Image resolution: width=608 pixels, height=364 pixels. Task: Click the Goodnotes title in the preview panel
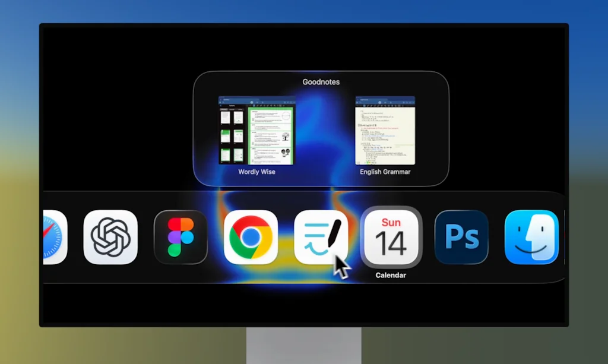(x=321, y=82)
